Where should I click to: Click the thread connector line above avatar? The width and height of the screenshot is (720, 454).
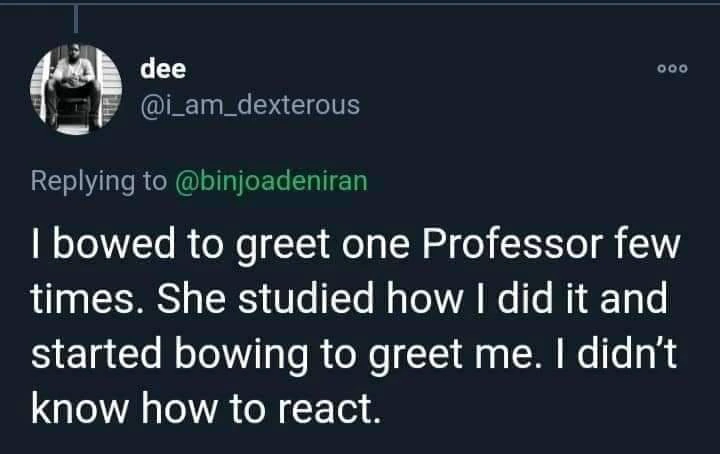coord(72,18)
